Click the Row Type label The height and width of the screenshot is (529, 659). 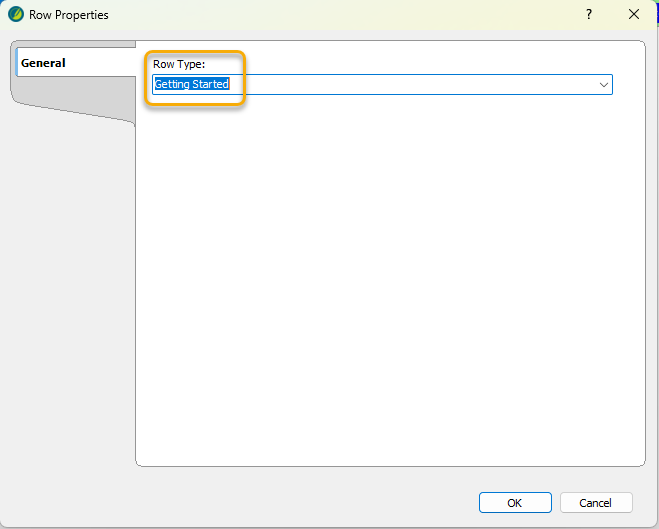click(x=179, y=65)
